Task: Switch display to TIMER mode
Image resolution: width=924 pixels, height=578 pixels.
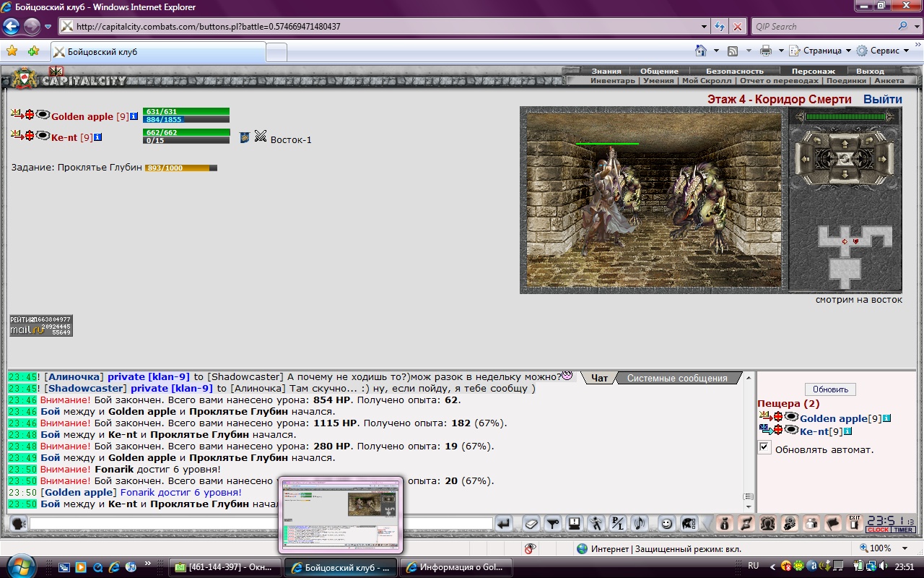Action: 903,530
